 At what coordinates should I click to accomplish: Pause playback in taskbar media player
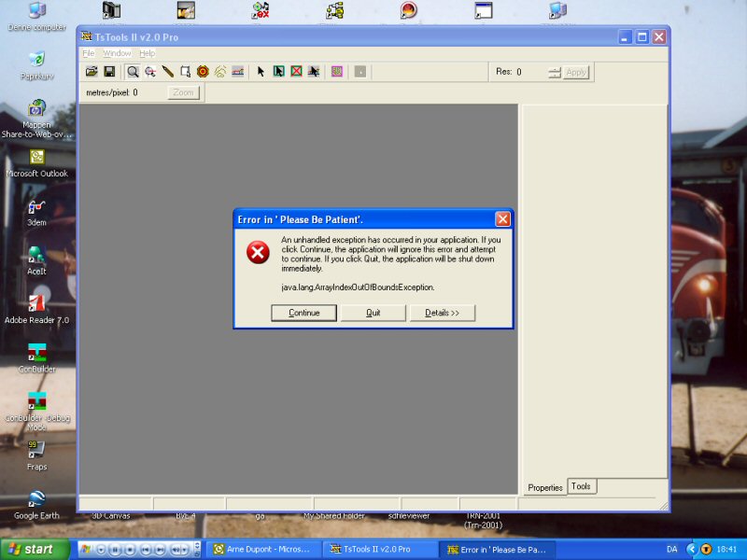pyautogui.click(x=115, y=550)
